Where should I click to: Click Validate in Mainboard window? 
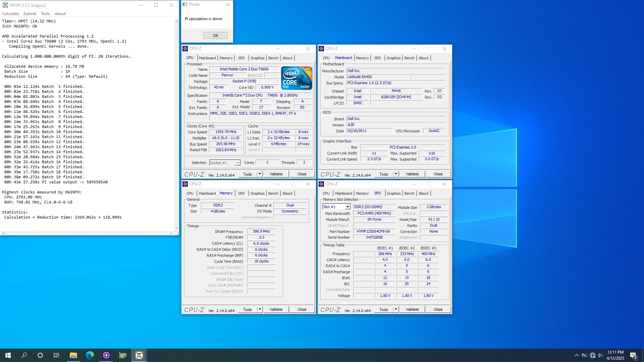click(412, 174)
